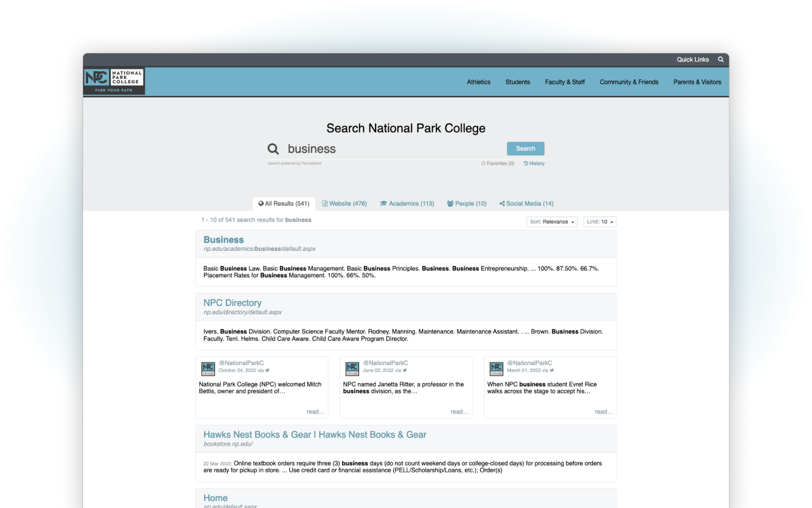Screen dimensions: 812x508
Task: Click the bookstore.np.edu/ URL
Action: click(228, 444)
